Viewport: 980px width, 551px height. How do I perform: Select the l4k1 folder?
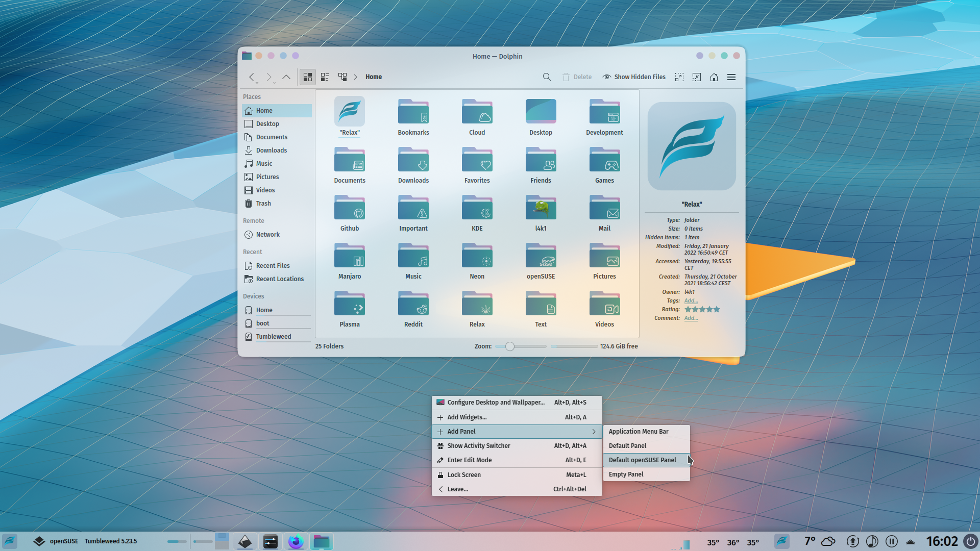coord(541,213)
